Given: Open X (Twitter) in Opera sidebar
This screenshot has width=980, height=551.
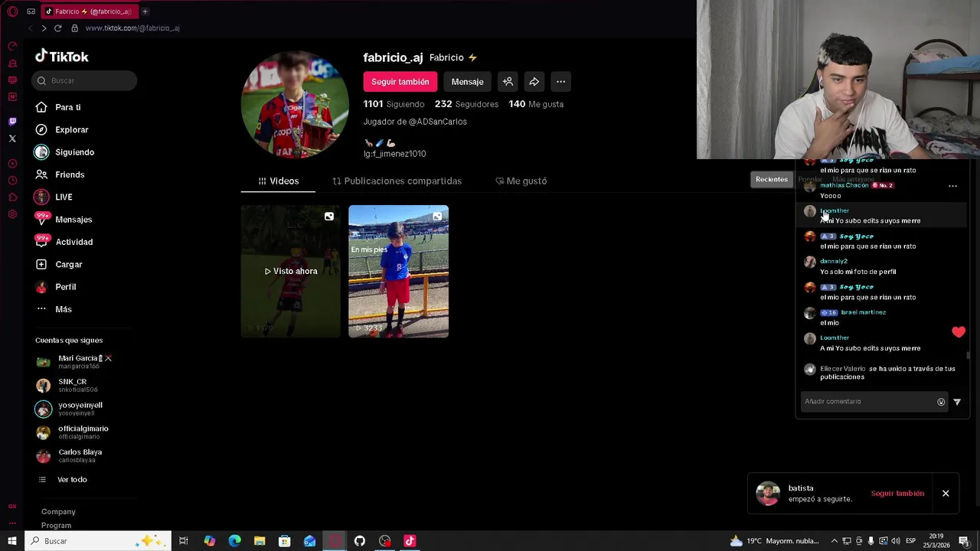Looking at the screenshot, I should [12, 139].
